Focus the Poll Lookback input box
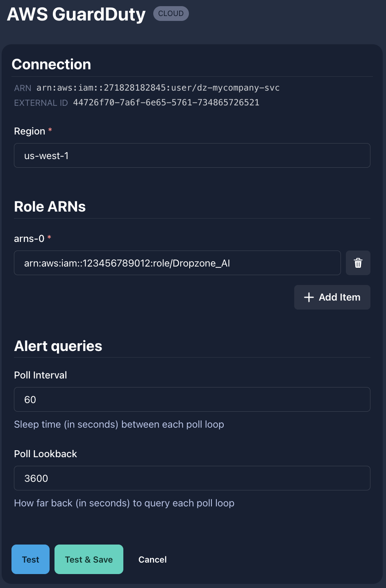 pyautogui.click(x=192, y=478)
